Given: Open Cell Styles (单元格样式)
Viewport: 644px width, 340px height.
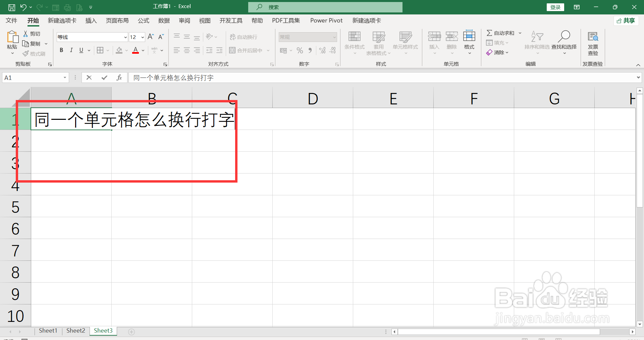Looking at the screenshot, I should point(406,43).
